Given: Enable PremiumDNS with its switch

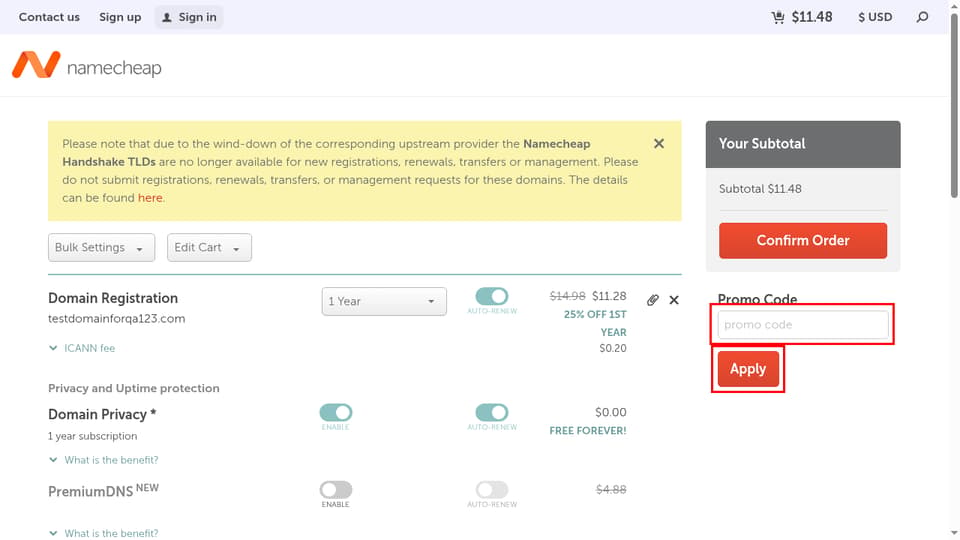Looking at the screenshot, I should click(x=336, y=489).
